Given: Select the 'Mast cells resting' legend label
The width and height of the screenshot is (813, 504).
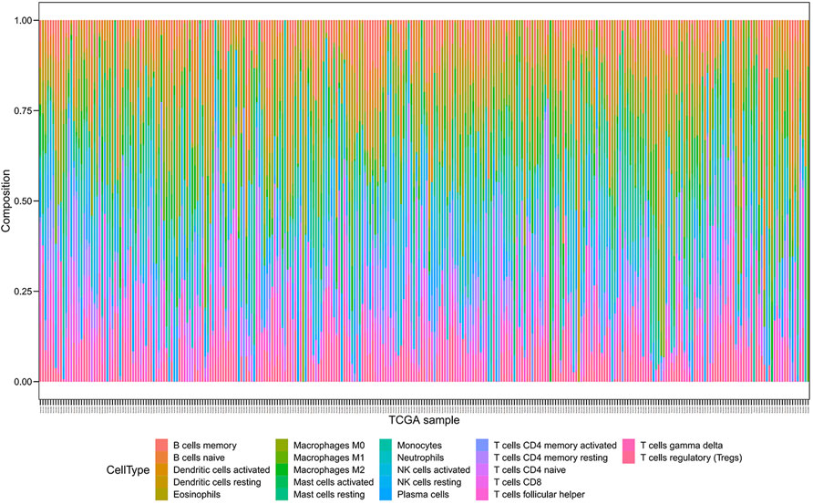Looking at the screenshot, I should tap(329, 495).
